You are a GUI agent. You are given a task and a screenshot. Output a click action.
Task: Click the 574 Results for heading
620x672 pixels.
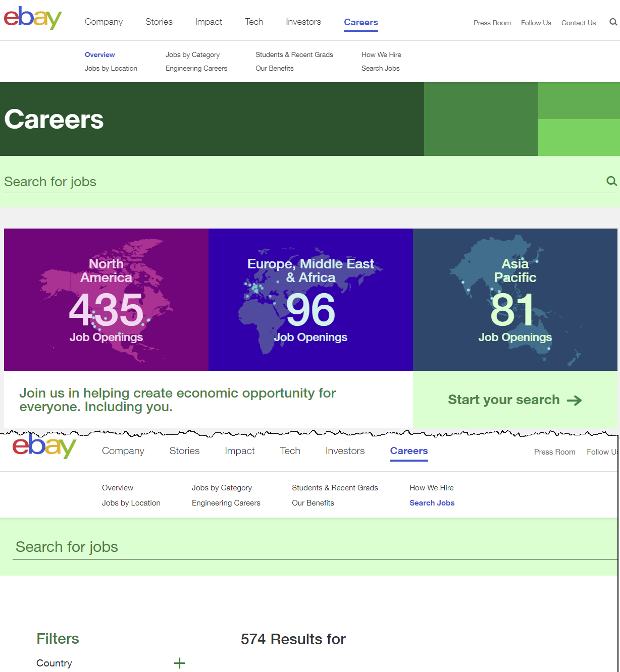point(293,639)
